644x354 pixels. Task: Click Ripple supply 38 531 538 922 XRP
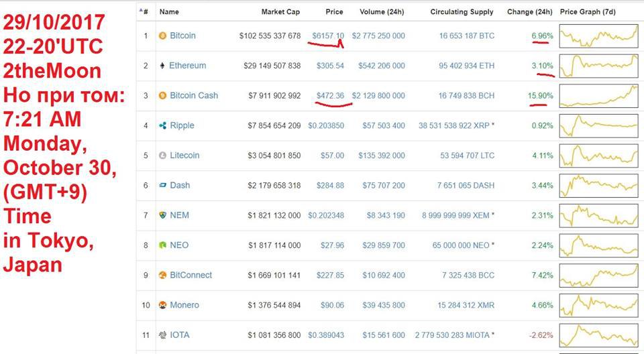pos(454,125)
